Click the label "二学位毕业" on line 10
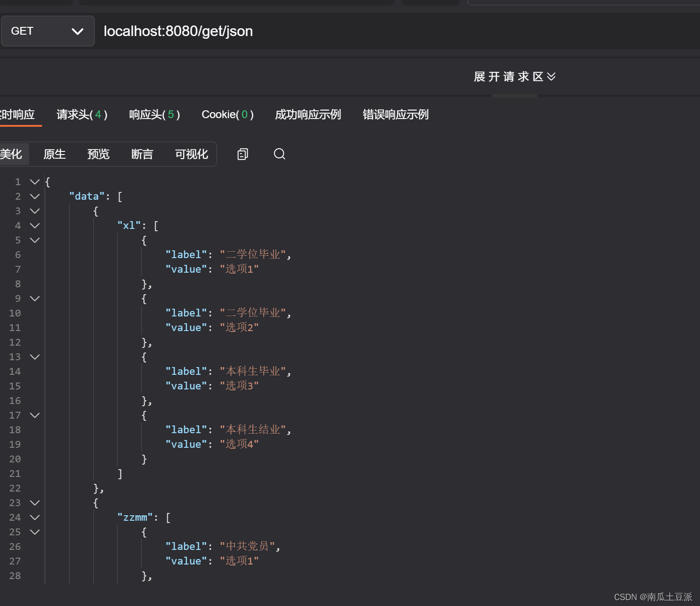 [x=253, y=313]
